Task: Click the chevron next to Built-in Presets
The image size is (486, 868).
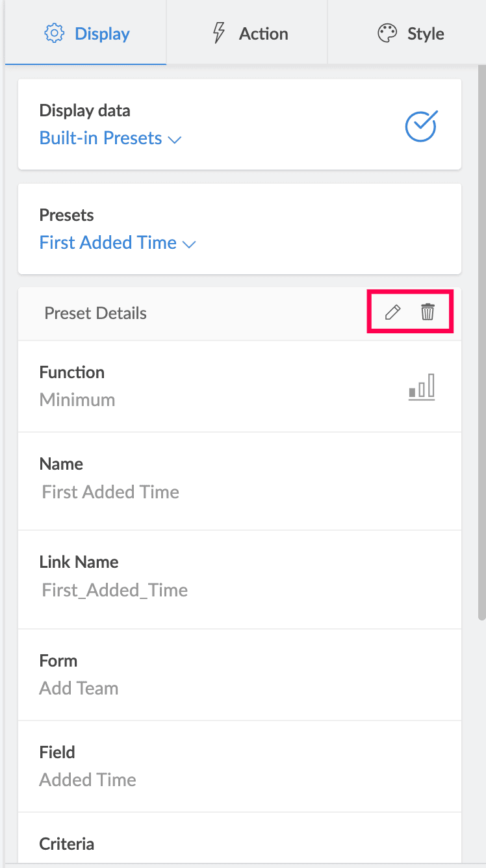Action: [x=175, y=140]
